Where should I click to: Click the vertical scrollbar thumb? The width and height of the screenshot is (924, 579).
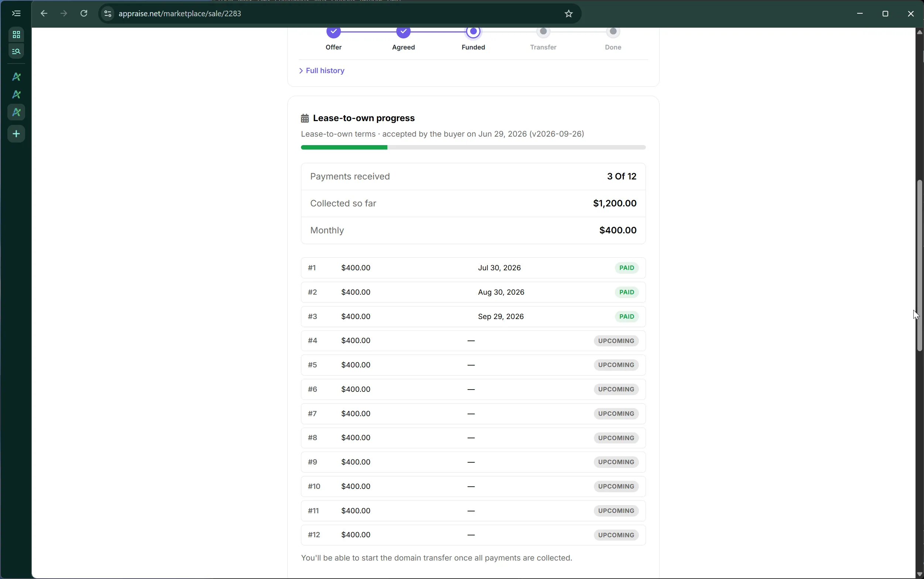(x=920, y=265)
